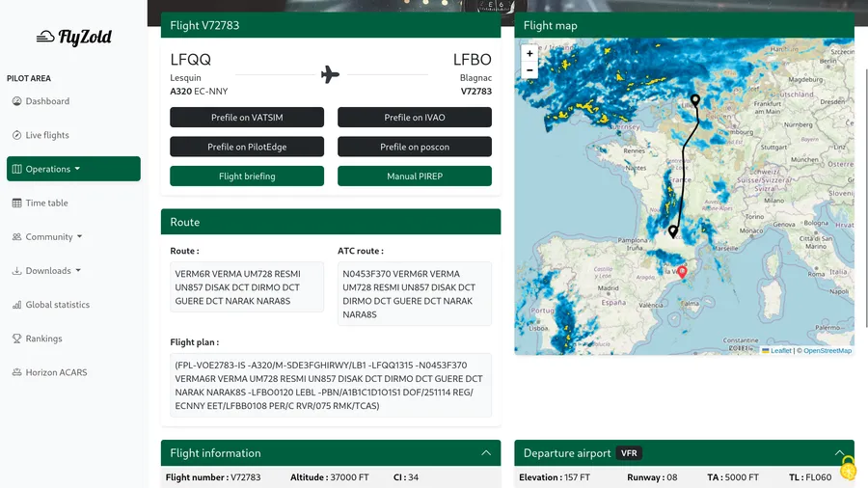Click the Manual PIREP button
This screenshot has width=868, height=488.
tap(415, 176)
